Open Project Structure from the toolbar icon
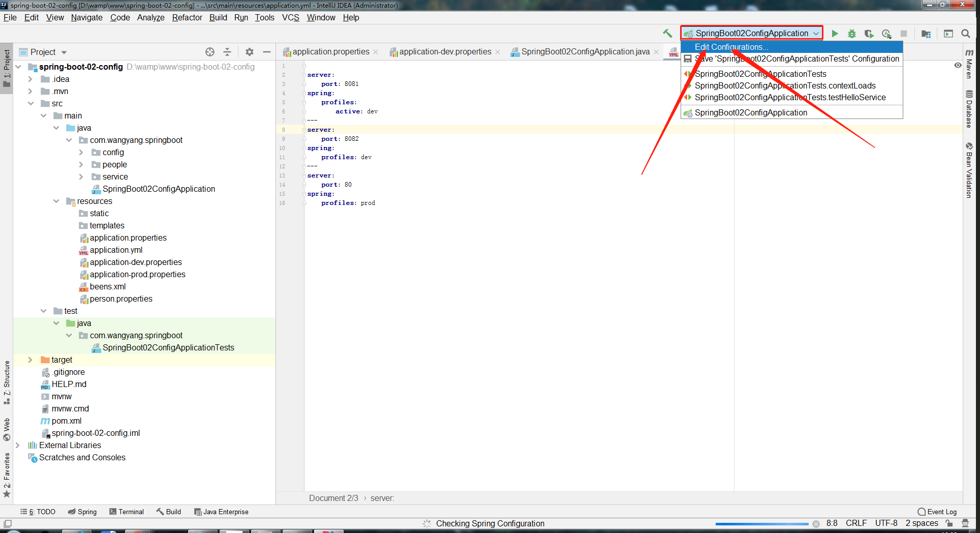Viewport: 980px width, 533px height. pyautogui.click(x=926, y=34)
